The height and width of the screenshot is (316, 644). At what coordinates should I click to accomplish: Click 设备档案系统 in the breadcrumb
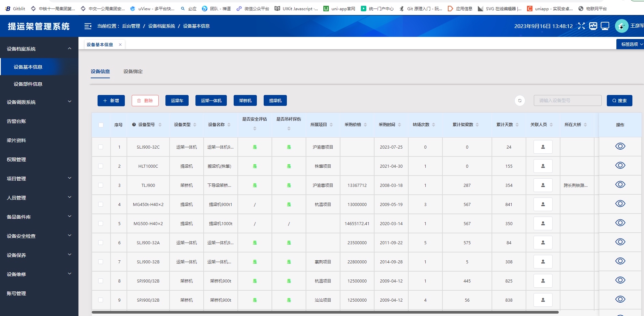tap(162, 26)
